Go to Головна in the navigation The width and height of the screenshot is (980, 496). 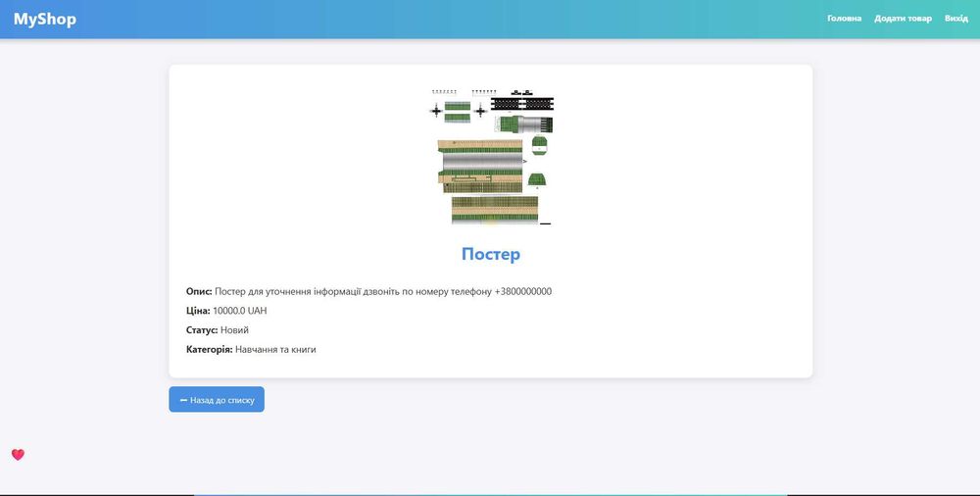(844, 19)
